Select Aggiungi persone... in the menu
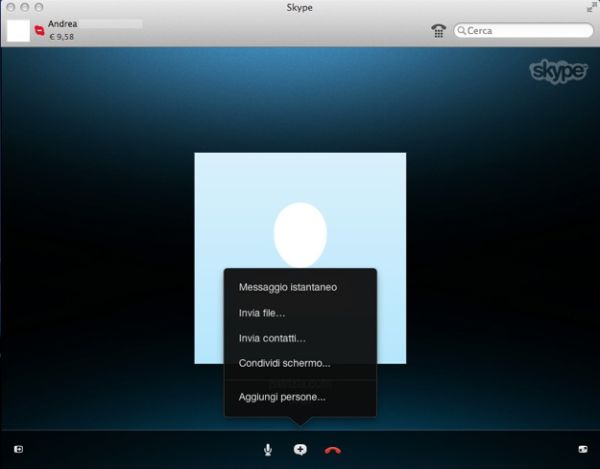600x469 pixels. click(282, 397)
